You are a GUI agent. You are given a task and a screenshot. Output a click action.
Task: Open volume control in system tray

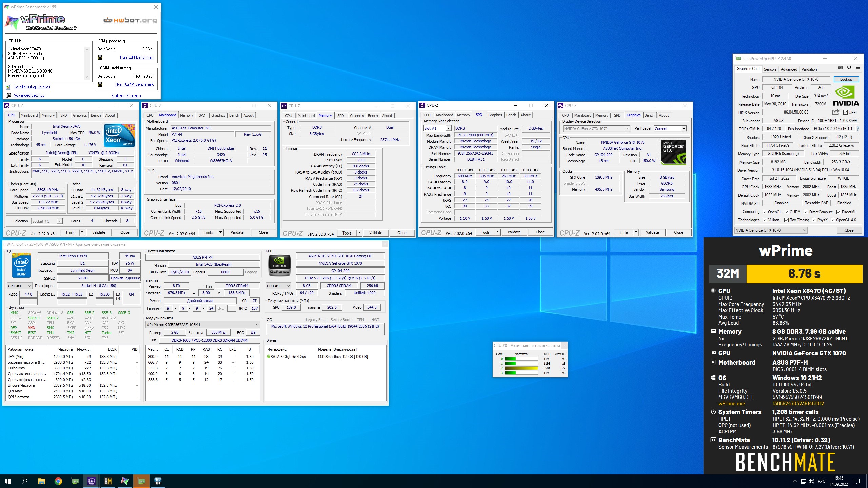[811, 481]
